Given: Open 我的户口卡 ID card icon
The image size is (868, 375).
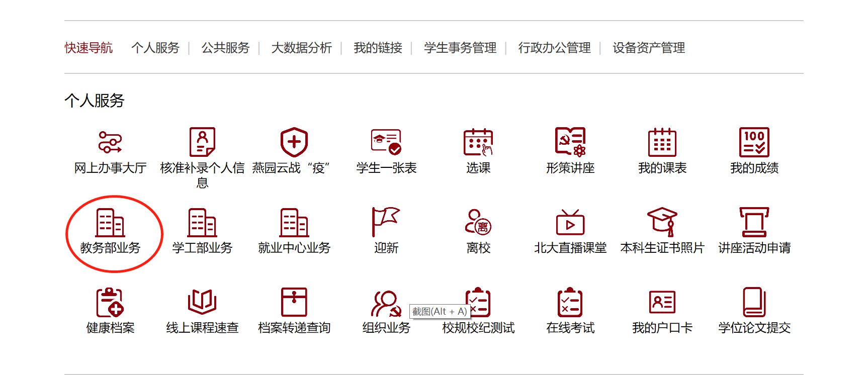Looking at the screenshot, I should 662,302.
